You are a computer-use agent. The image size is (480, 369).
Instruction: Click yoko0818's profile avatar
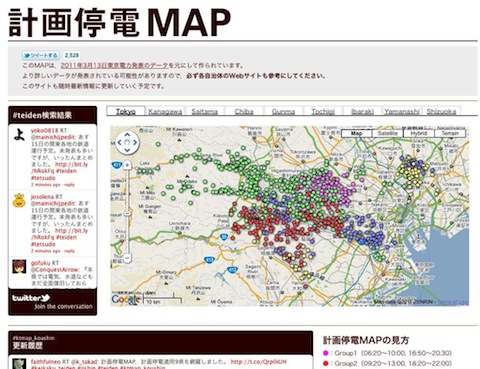pos(19,134)
